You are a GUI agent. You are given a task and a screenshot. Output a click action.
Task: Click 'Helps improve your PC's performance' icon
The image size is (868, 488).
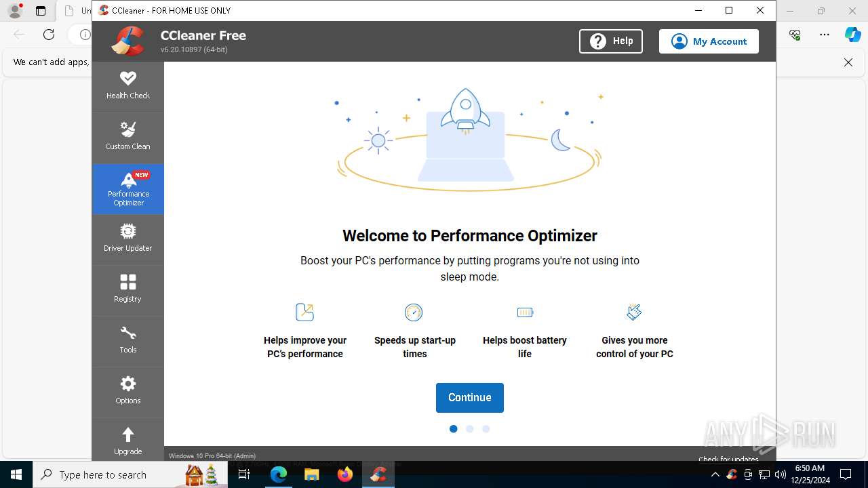point(305,312)
